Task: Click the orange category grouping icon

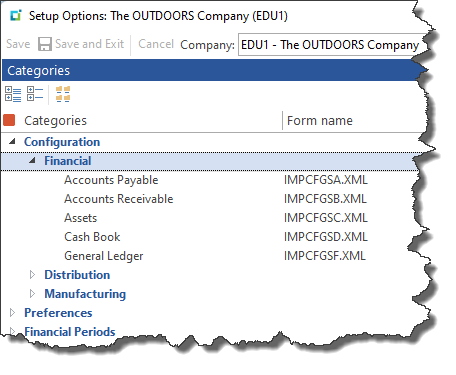Action: coord(63,94)
